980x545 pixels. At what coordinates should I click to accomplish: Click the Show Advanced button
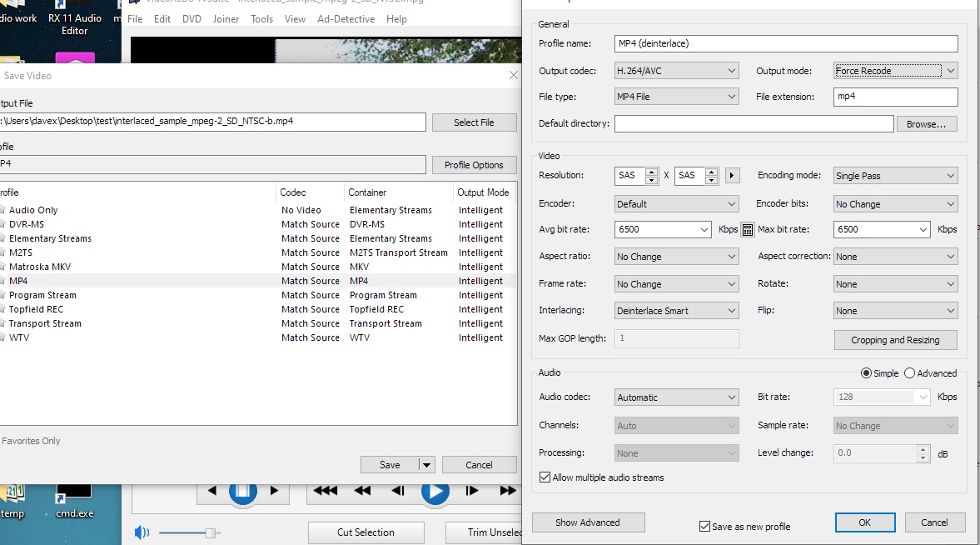[588, 522]
